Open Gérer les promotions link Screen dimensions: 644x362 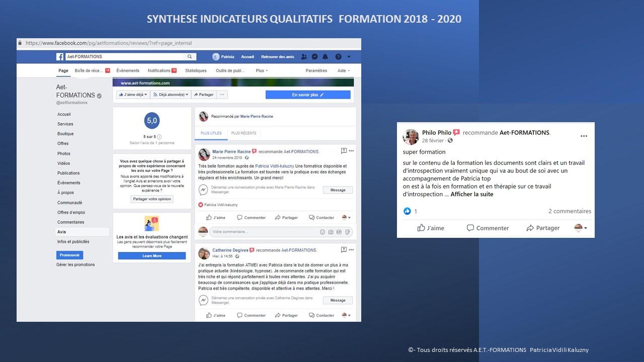coord(75,264)
